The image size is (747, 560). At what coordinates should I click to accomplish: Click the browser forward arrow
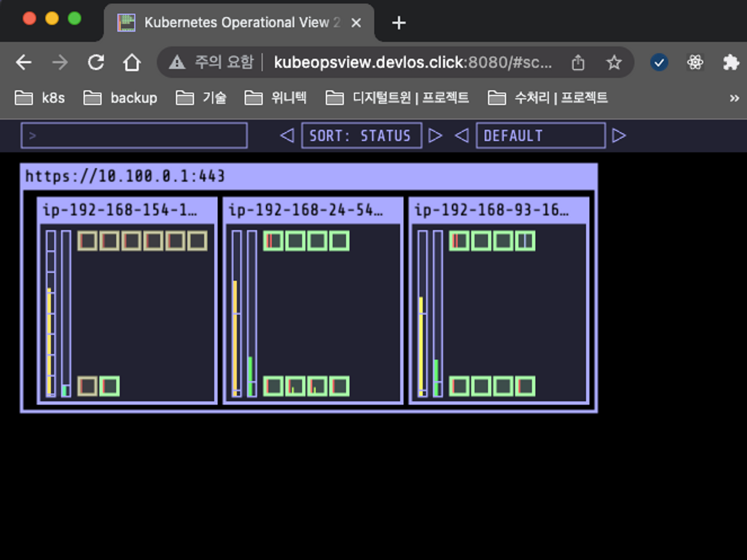pos(60,62)
